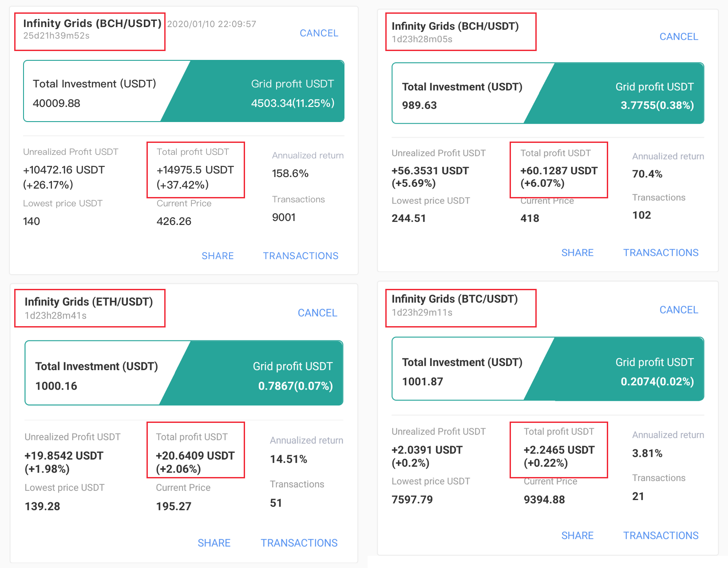
Task: View transactions of the ETH/USDT grid
Action: (299, 543)
